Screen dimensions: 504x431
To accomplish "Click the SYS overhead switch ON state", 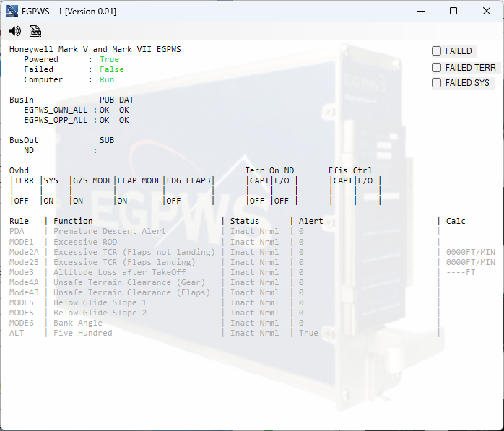I will tap(48, 201).
